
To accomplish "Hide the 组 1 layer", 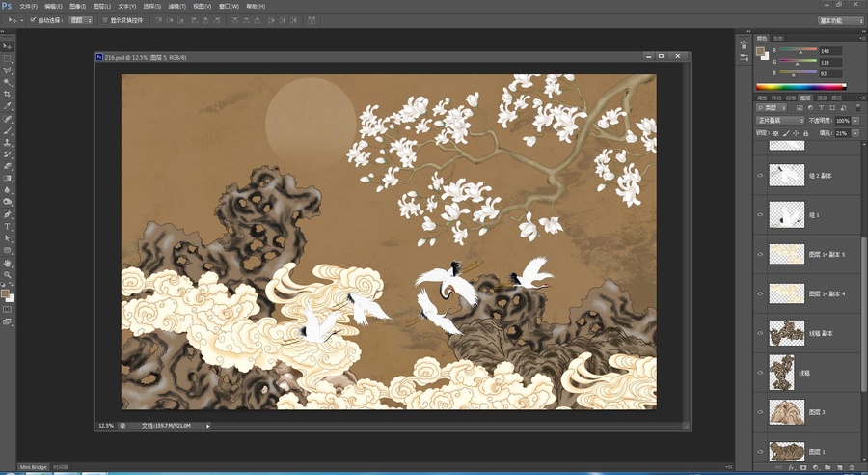I will (760, 214).
